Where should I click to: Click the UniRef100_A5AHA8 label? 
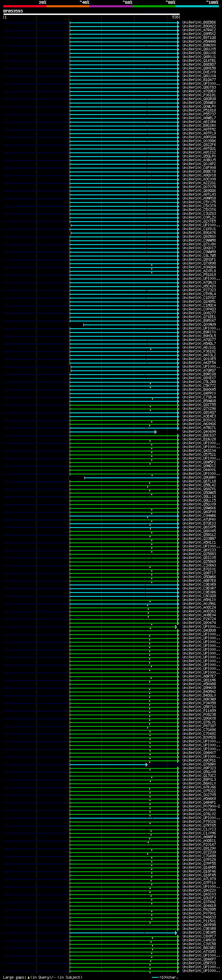199,41
